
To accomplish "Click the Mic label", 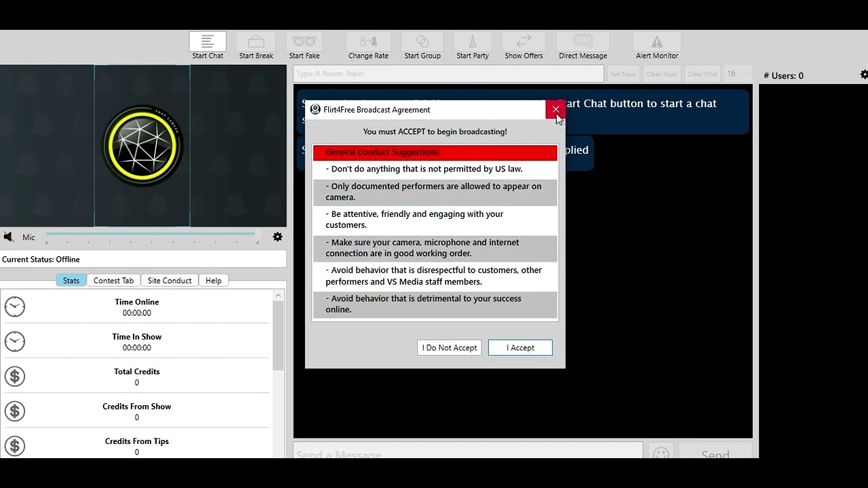I will click(28, 237).
